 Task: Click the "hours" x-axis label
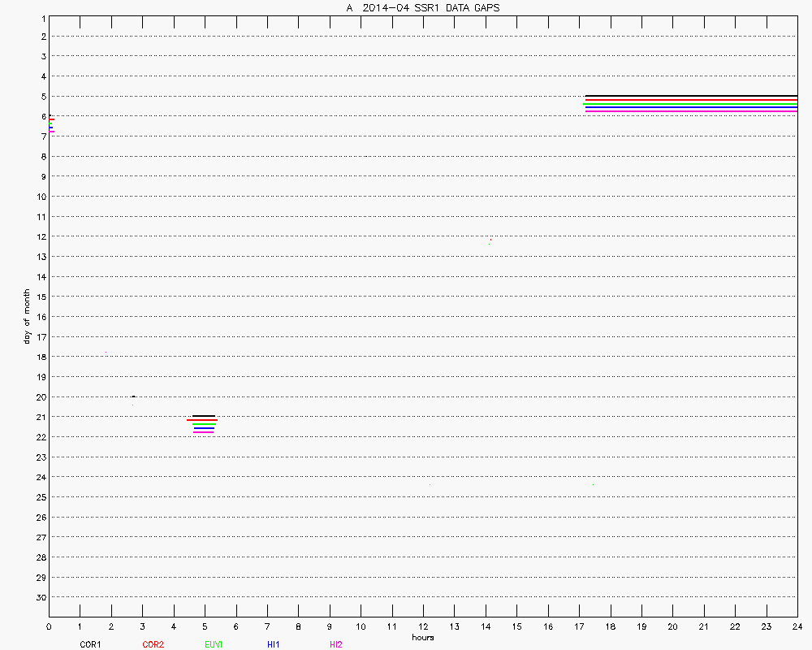pyautogui.click(x=423, y=638)
